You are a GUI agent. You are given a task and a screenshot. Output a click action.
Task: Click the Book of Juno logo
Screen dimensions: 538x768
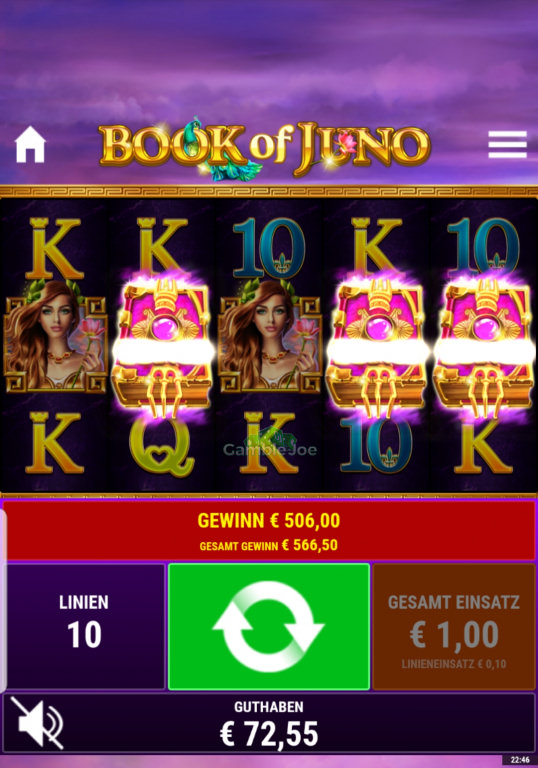click(265, 149)
